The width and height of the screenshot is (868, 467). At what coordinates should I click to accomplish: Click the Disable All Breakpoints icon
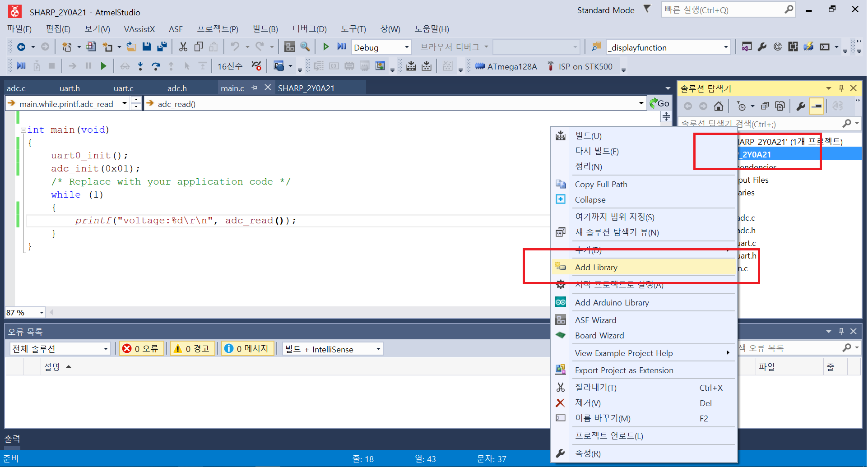256,66
